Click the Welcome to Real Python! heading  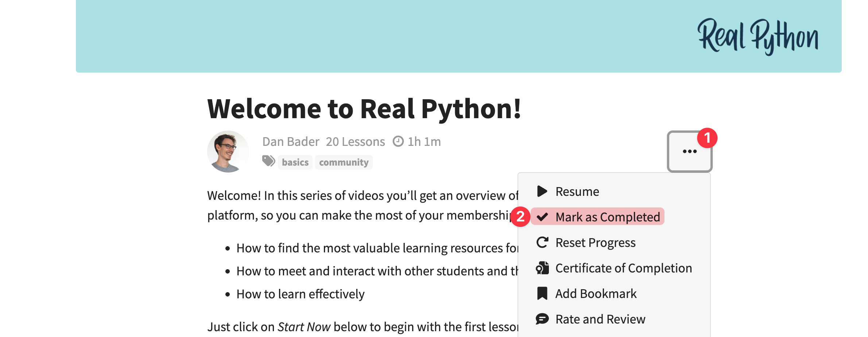pyautogui.click(x=364, y=109)
